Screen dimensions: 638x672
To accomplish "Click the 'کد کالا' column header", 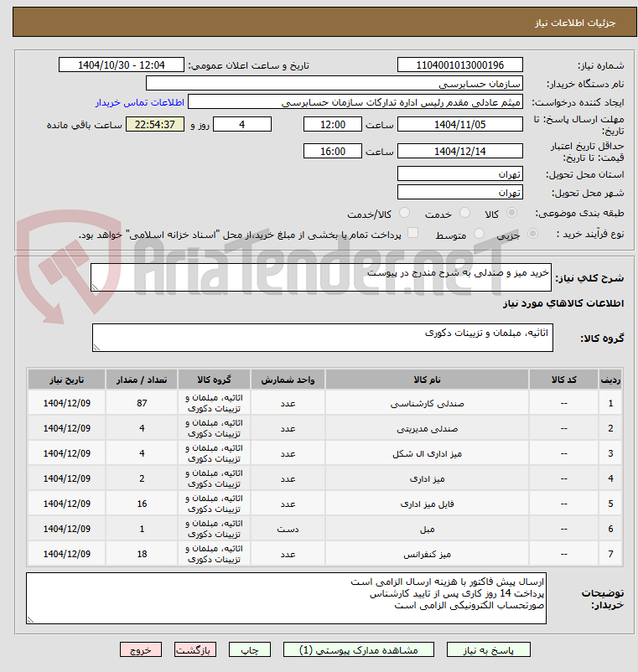I will [564, 380].
